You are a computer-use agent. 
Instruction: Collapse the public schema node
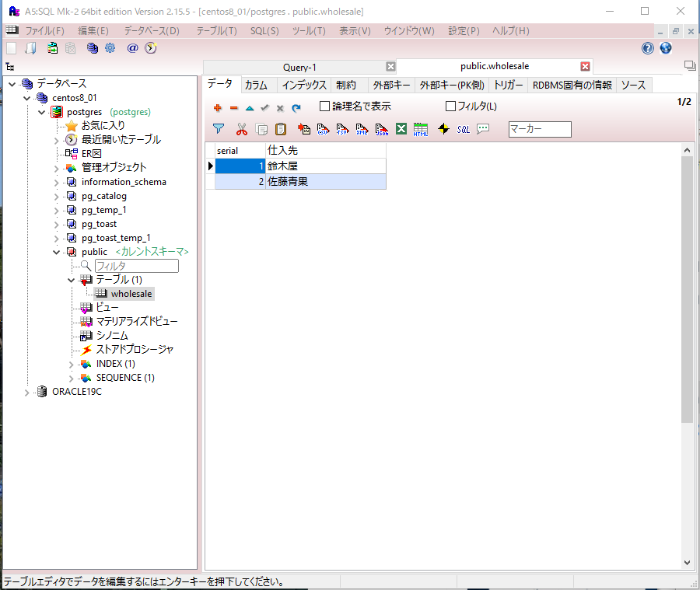point(57,252)
